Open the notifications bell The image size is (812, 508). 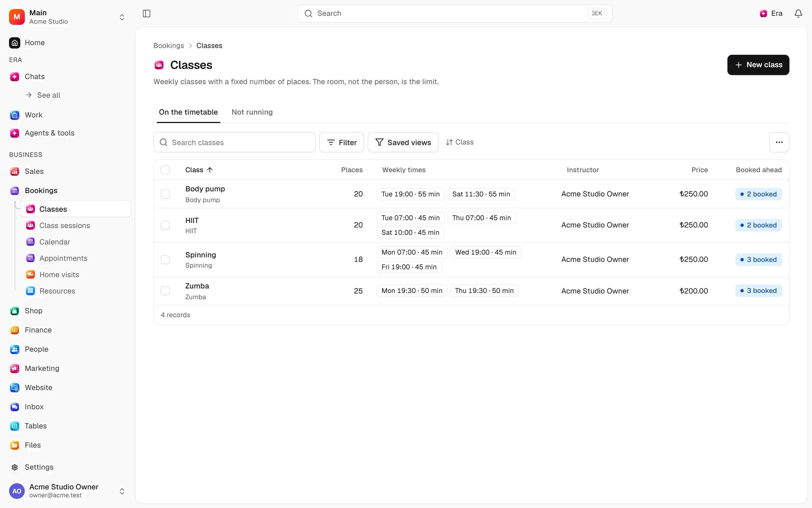[x=798, y=14]
